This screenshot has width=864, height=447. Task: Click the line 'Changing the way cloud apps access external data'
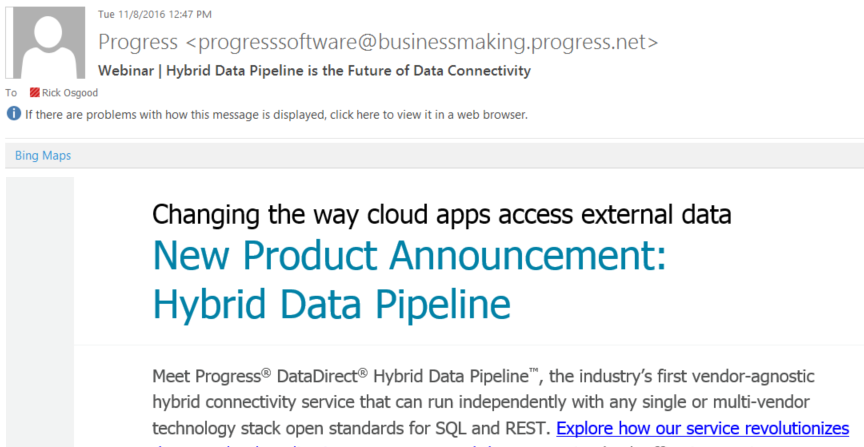[x=442, y=214]
